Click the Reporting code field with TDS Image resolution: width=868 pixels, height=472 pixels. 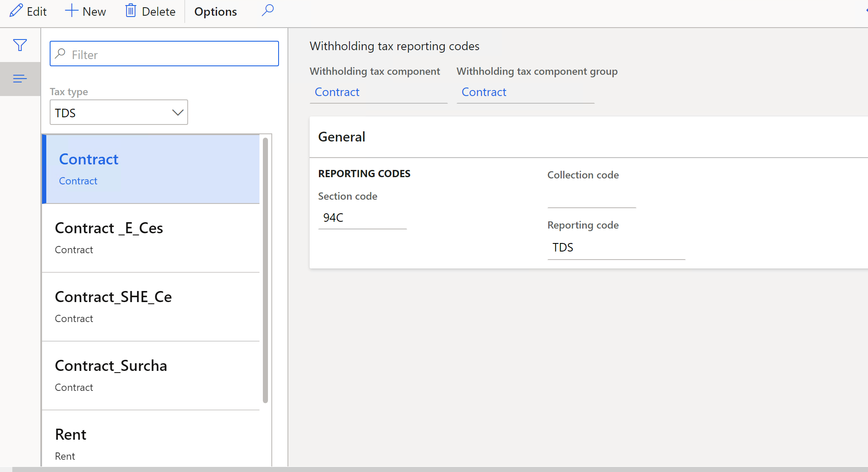[616, 248]
